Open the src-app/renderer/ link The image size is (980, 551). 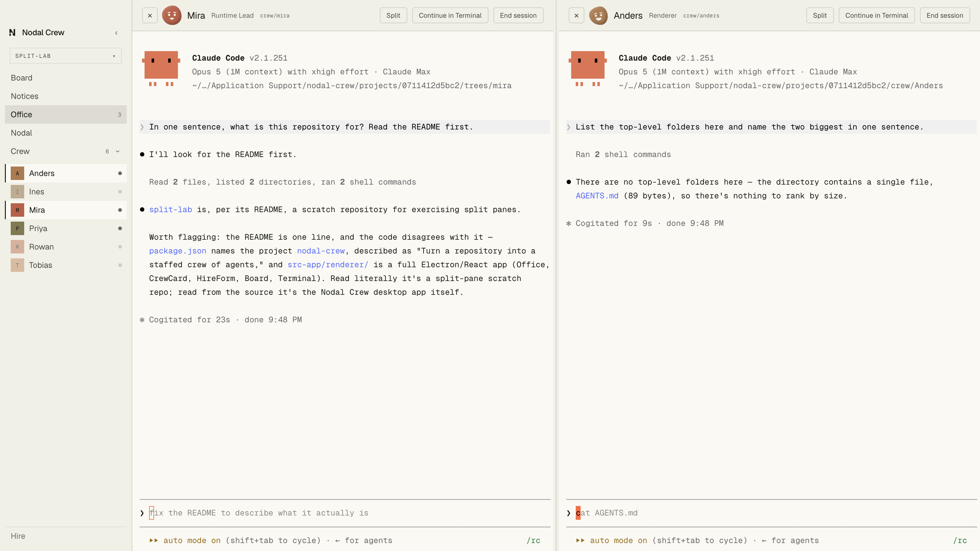coord(328,265)
